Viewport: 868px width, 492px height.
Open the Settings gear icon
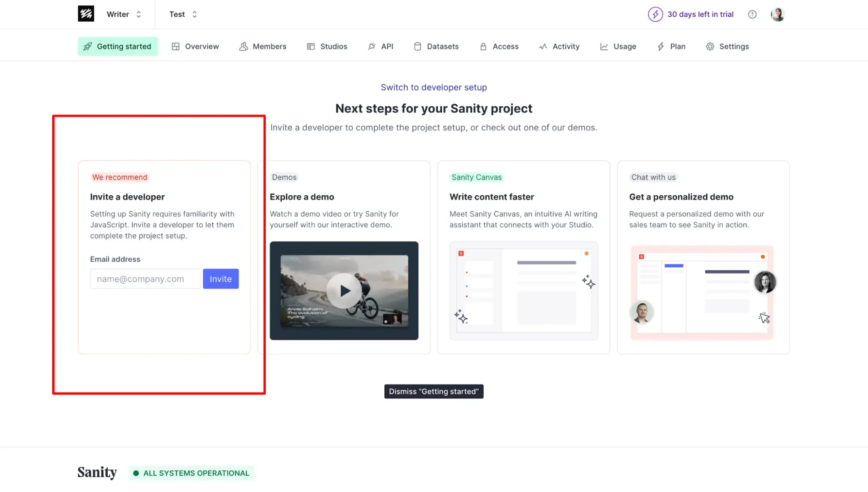click(x=710, y=46)
